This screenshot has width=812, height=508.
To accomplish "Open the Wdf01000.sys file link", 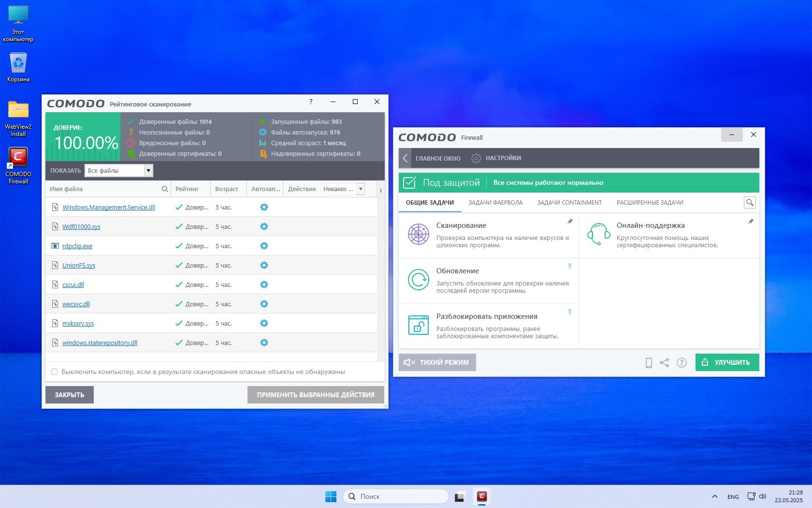I will click(x=81, y=227).
